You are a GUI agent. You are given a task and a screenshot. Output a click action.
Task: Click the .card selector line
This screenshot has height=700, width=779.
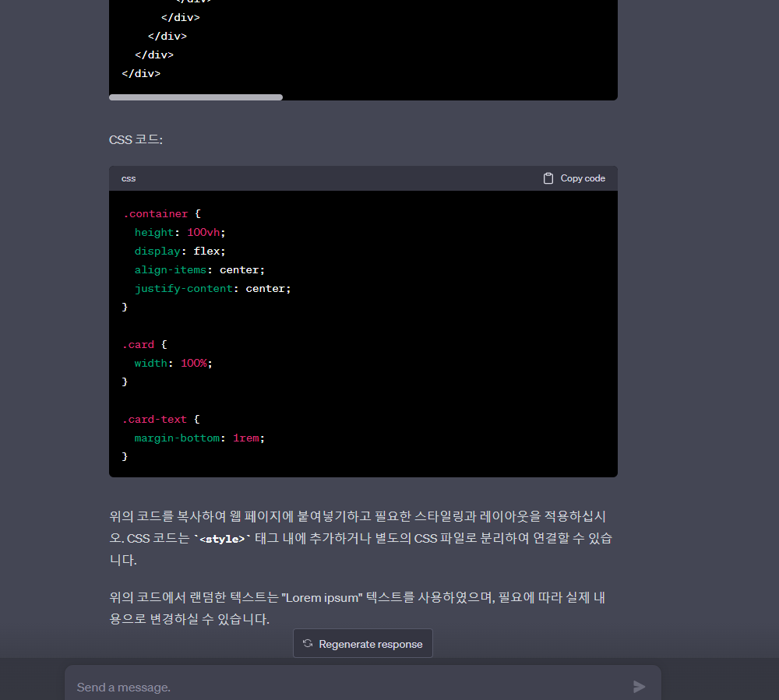pyautogui.click(x=145, y=344)
